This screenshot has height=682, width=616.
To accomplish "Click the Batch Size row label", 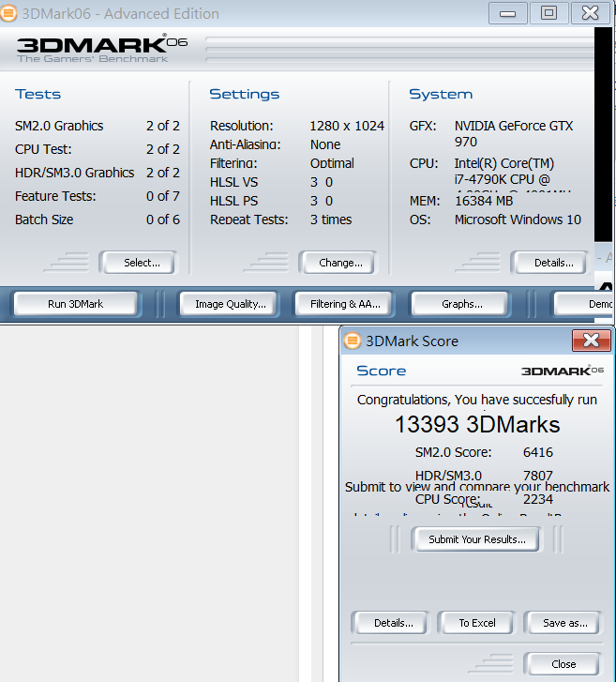I will 44,220.
